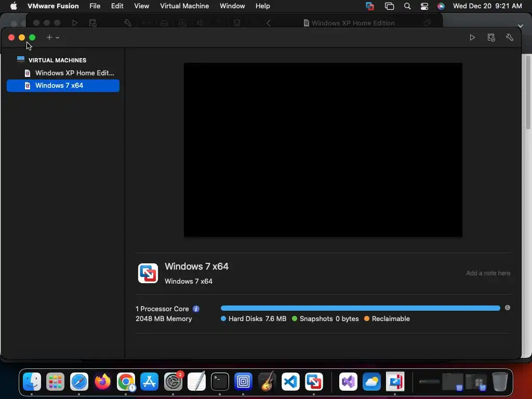Viewport: 532px width, 399px height.
Task: Select the VIRTUAL MACHINES sidebar header
Action: coord(57,60)
